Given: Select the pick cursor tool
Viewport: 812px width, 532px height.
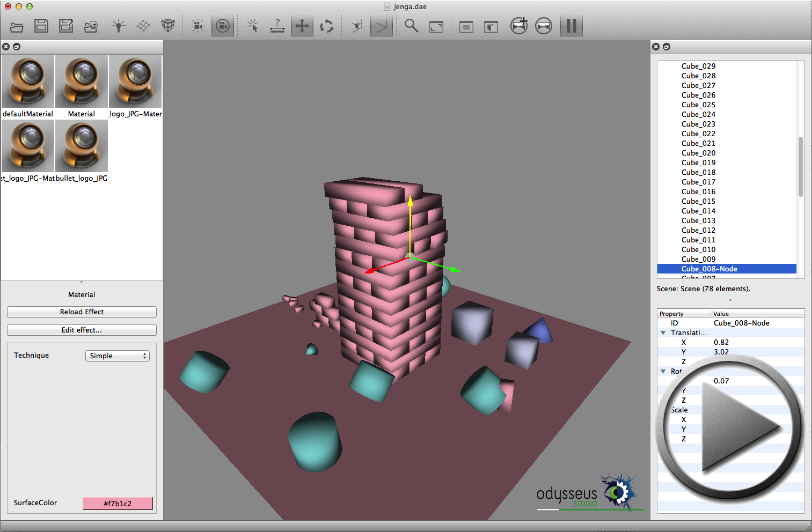Looking at the screenshot, I should [x=253, y=26].
